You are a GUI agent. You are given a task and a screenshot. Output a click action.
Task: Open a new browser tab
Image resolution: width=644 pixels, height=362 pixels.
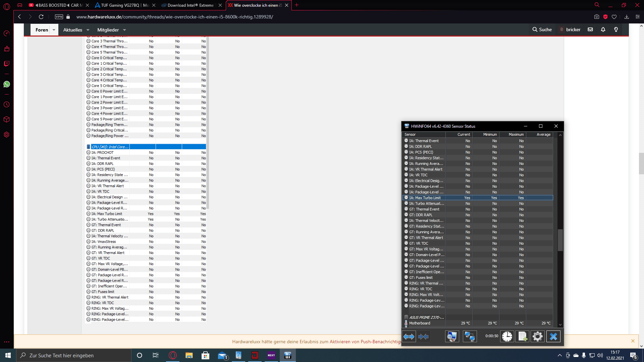click(297, 5)
